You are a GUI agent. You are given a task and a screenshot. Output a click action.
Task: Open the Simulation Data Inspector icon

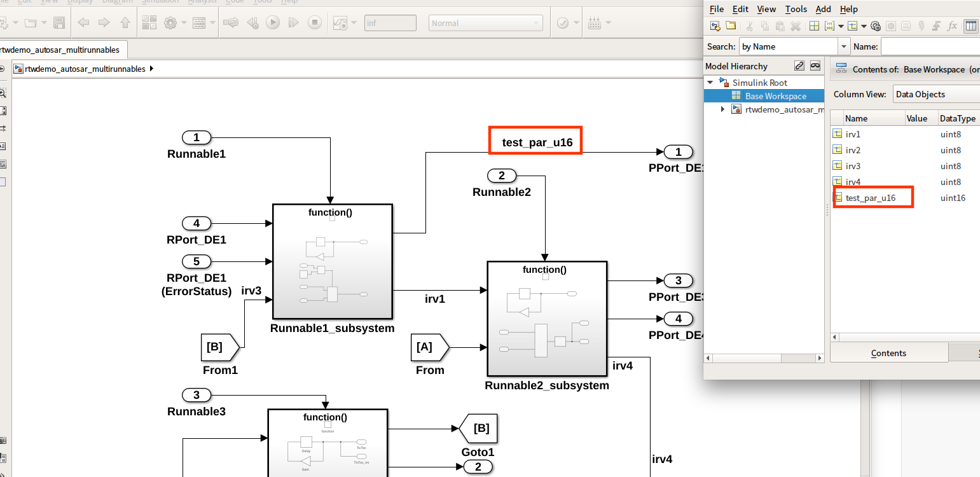(341, 23)
